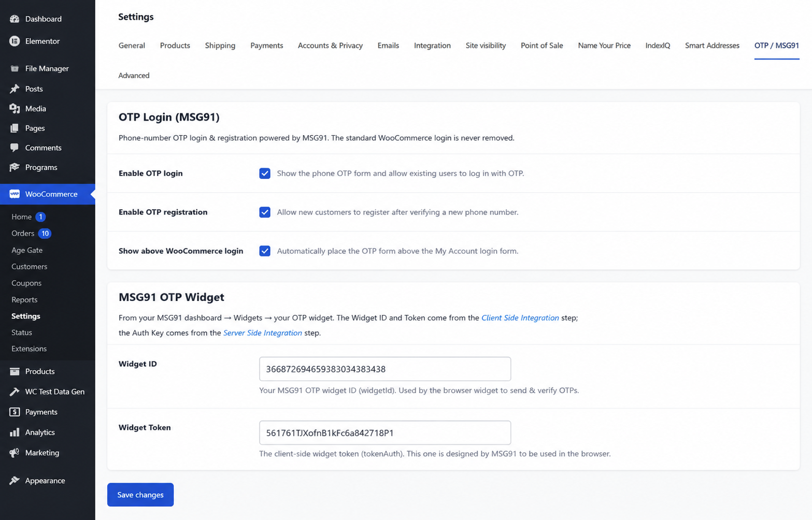Screen dimensions: 812x520
Task: Save changes to OTP settings
Action: pyautogui.click(x=140, y=495)
